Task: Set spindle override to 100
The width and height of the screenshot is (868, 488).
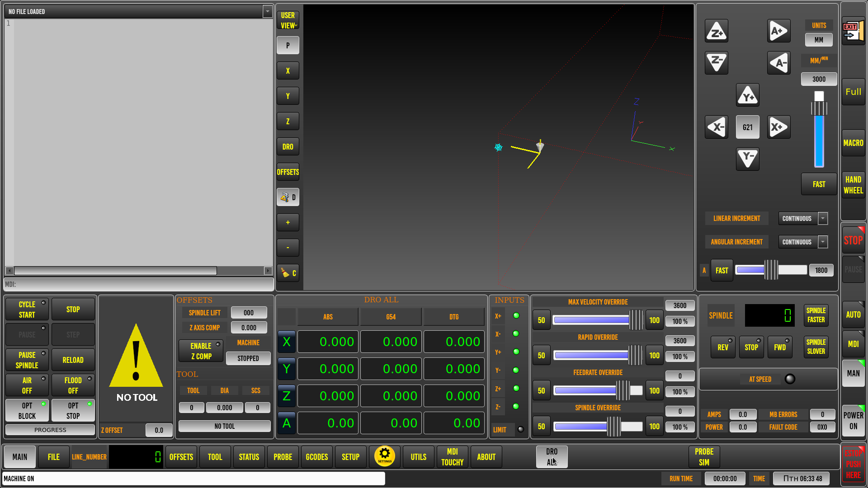Action: 654,426
